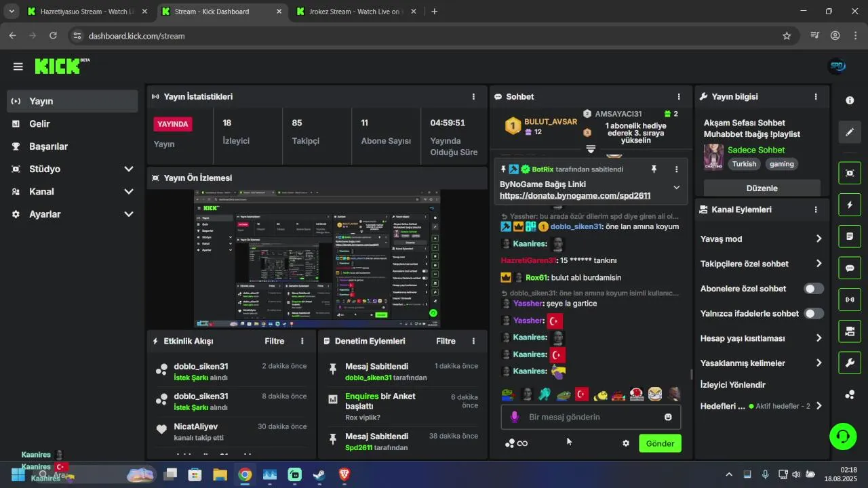Switch to Hazretiyasuo Stream browser tab
The width and height of the screenshot is (868, 488).
86,12
